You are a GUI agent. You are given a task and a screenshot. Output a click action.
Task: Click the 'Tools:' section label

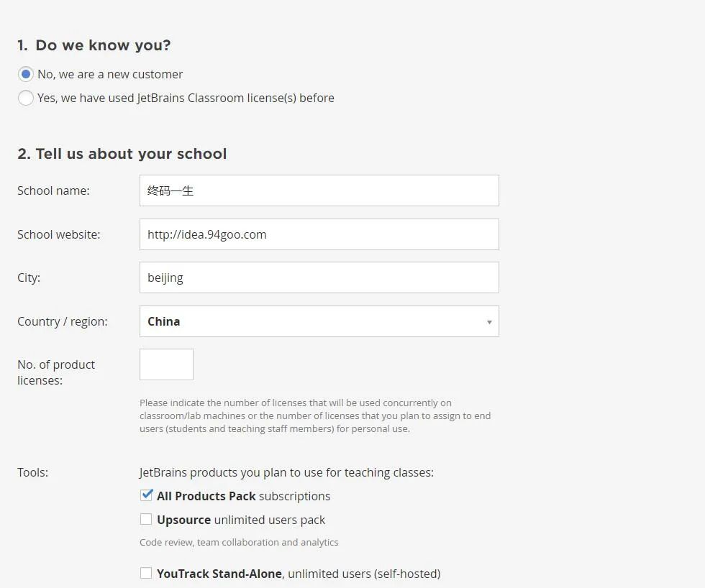click(33, 472)
